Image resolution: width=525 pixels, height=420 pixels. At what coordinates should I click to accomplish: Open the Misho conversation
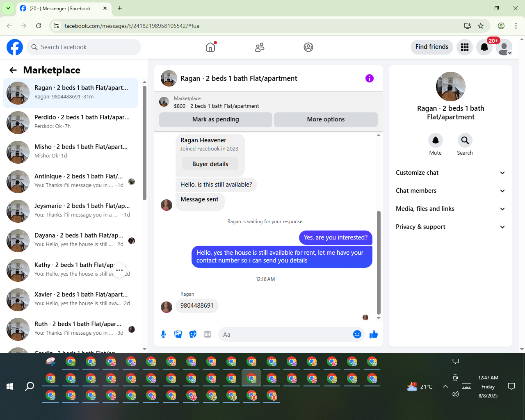71,152
